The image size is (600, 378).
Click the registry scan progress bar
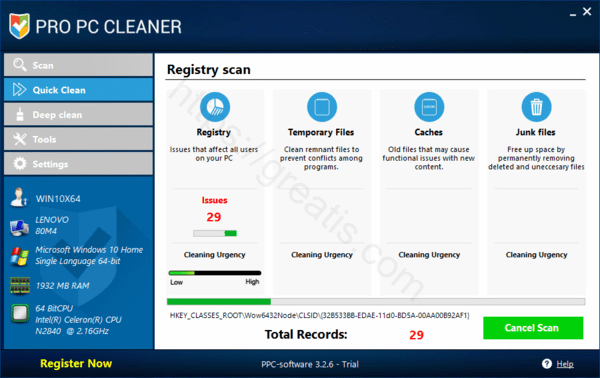coord(376,302)
